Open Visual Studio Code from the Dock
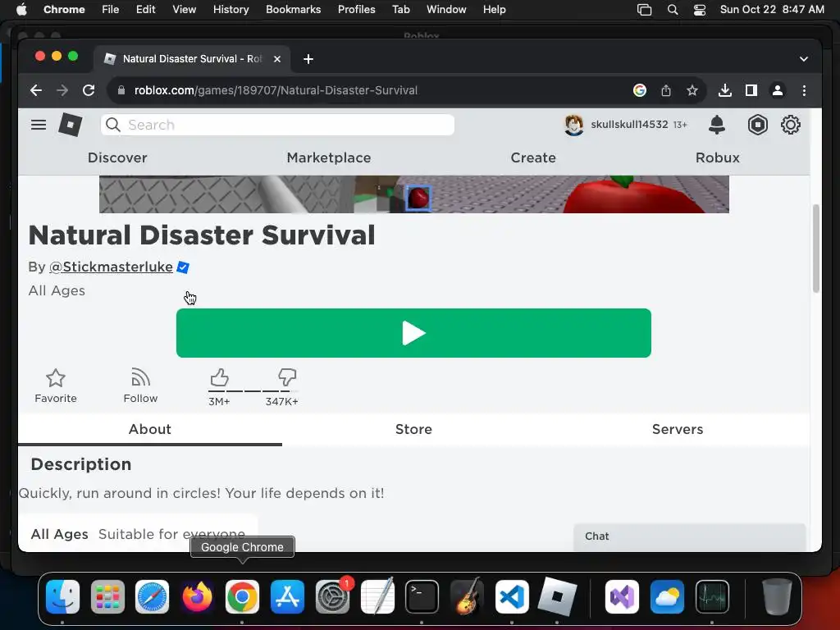Image resolution: width=840 pixels, height=630 pixels. pos(512,597)
